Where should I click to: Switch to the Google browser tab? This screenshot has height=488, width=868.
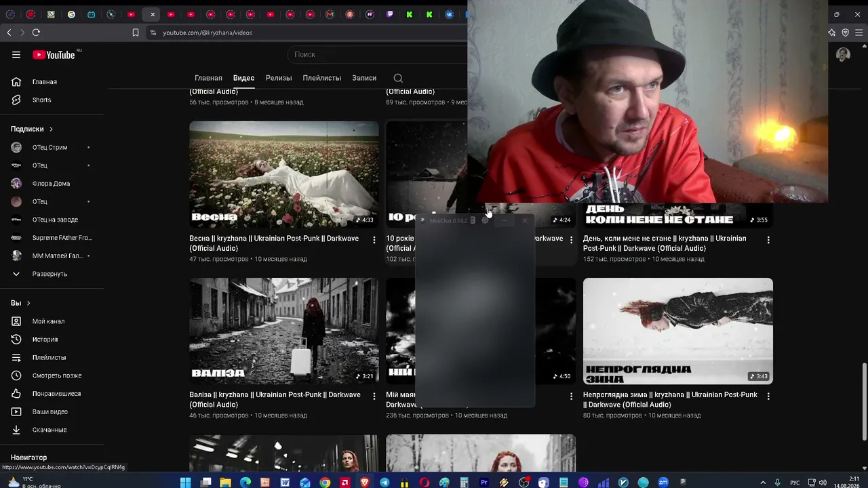coord(71,14)
